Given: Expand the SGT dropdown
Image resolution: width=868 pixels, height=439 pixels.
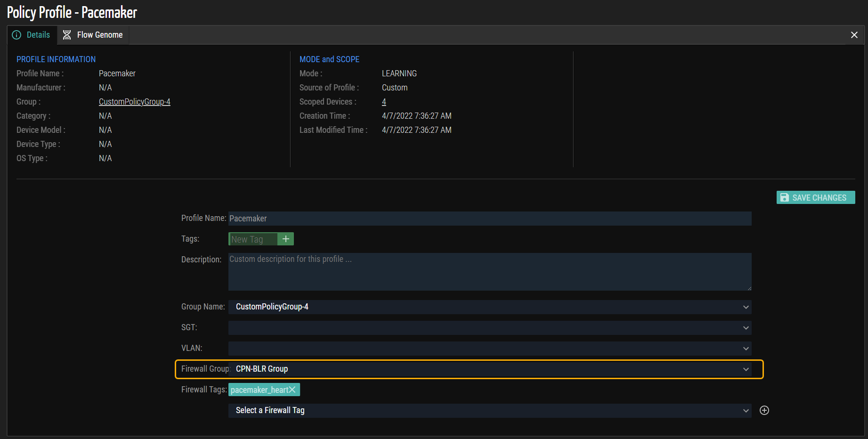Looking at the screenshot, I should [489, 328].
